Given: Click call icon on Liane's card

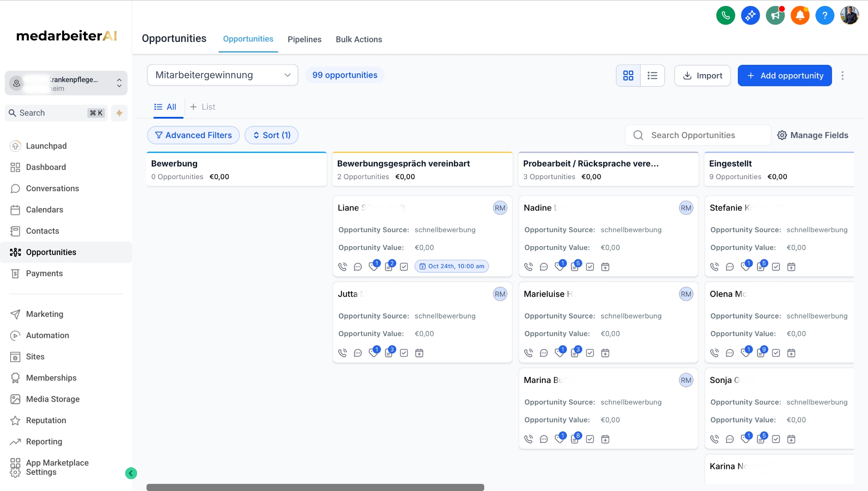Looking at the screenshot, I should point(342,267).
